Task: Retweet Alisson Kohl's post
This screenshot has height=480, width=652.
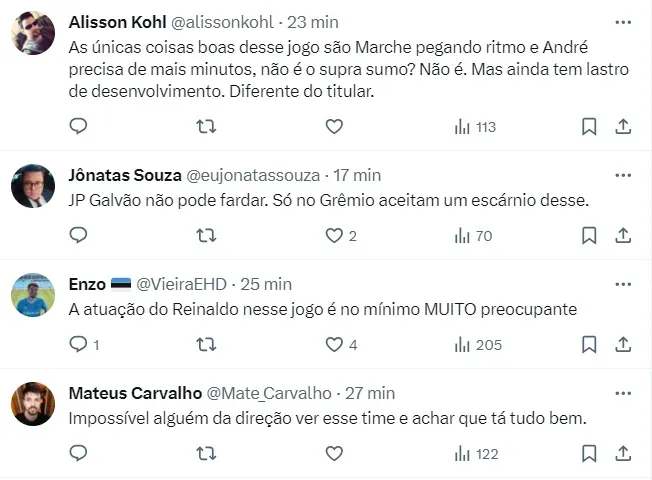Action: coord(206,126)
